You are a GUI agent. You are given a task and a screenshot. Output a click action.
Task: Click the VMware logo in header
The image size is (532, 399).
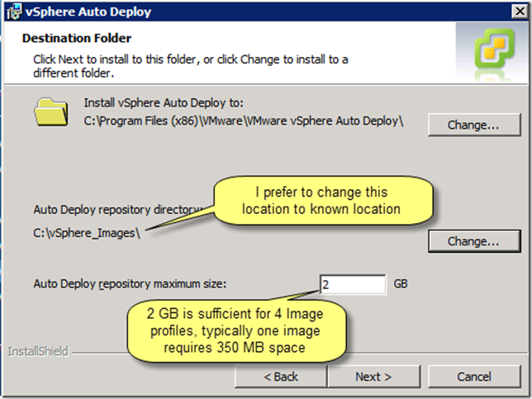click(494, 49)
